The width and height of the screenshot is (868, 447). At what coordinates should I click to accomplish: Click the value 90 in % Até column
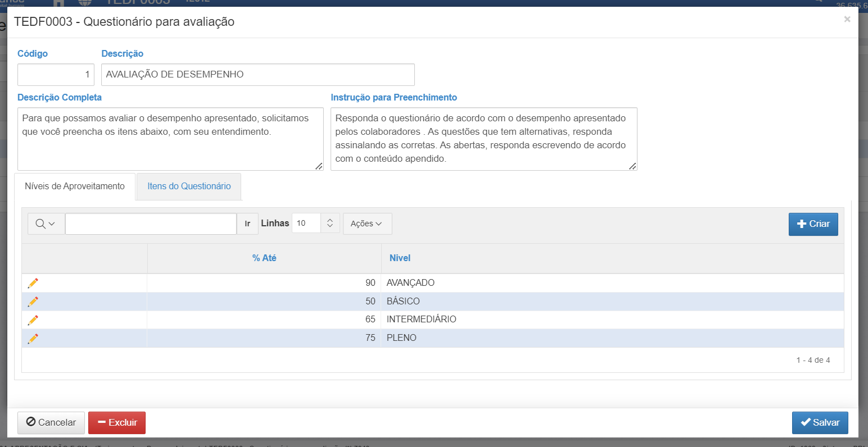point(370,283)
